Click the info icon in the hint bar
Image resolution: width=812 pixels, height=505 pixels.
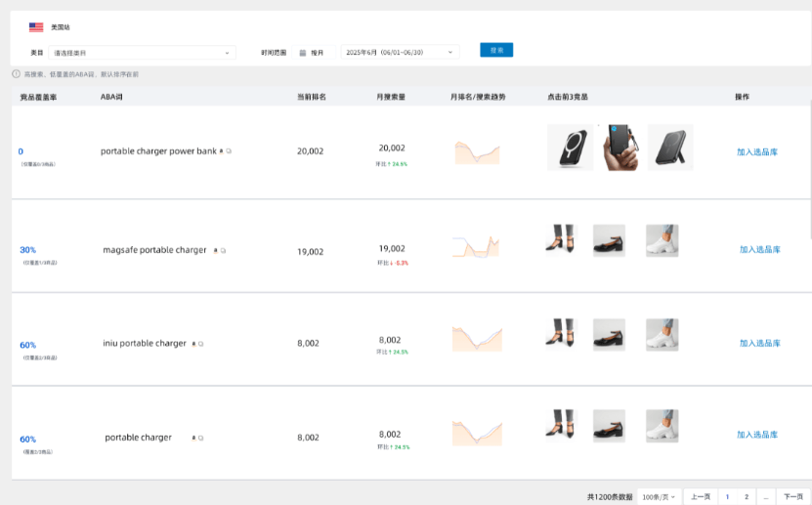point(16,73)
